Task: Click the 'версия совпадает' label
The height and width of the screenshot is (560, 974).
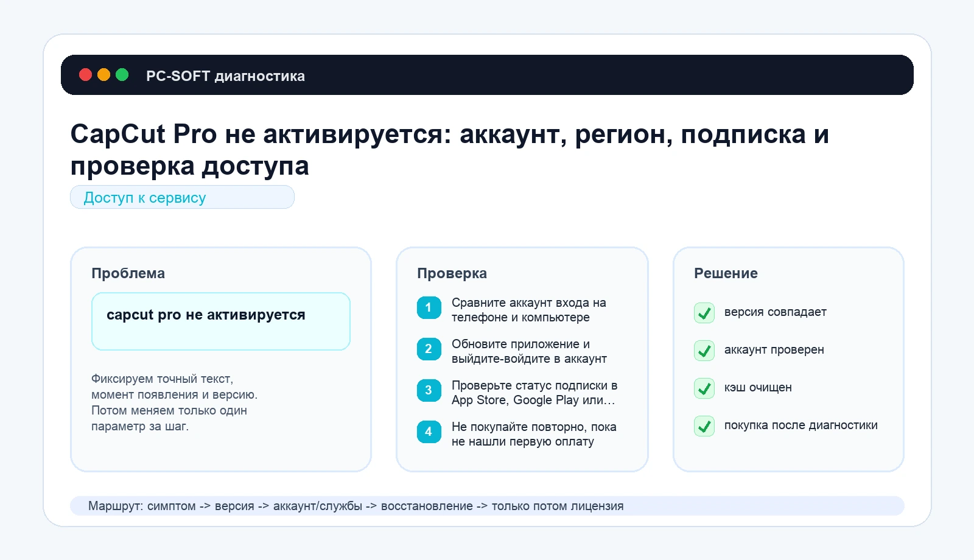Action: [x=775, y=312]
